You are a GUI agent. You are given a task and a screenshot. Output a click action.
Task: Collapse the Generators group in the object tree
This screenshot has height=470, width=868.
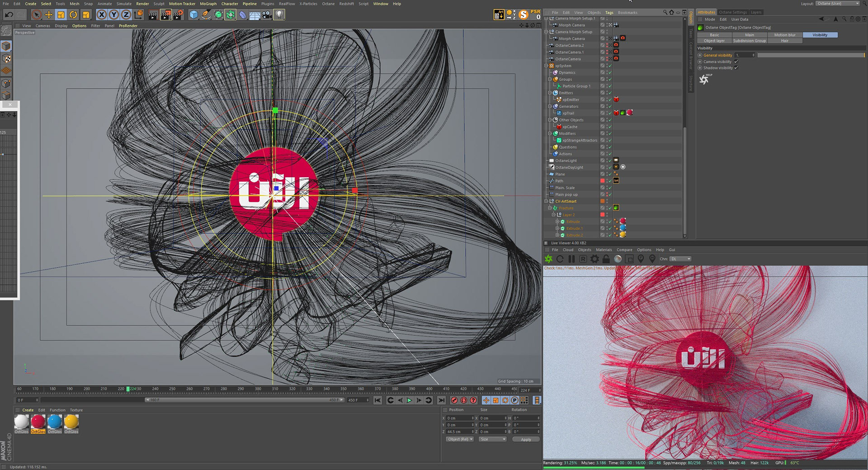[x=550, y=107]
